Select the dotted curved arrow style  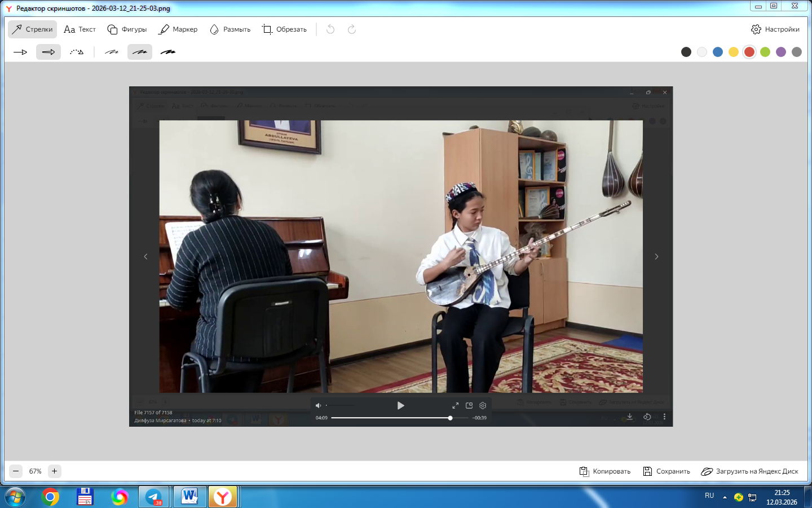pyautogui.click(x=77, y=52)
